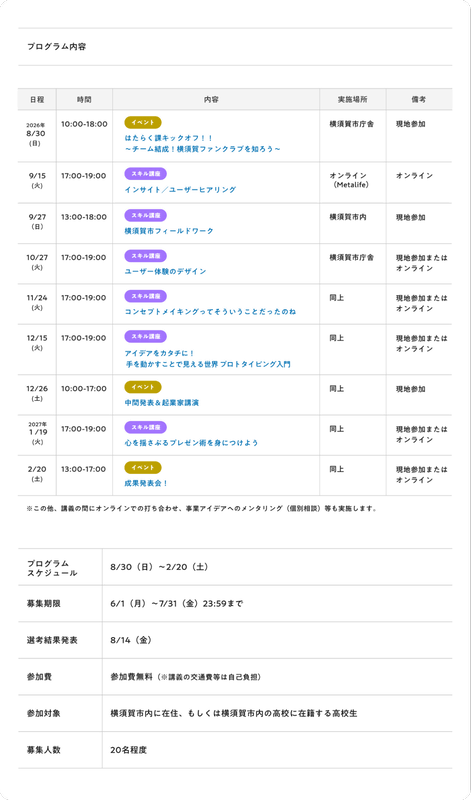Screen dimensions: 471x800
Task: Click the 募集人数 row label
Action: tap(44, 751)
